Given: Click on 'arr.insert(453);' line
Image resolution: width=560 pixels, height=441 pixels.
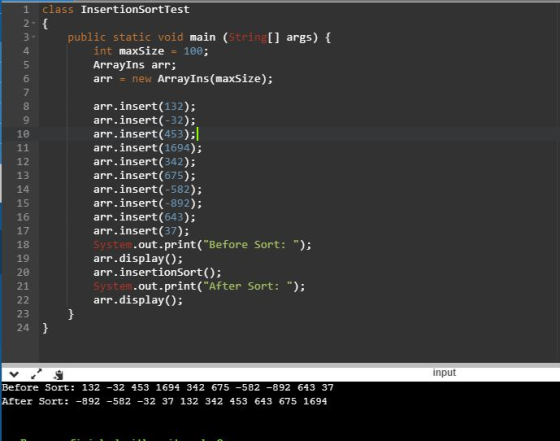Looking at the screenshot, I should pyautogui.click(x=144, y=134).
